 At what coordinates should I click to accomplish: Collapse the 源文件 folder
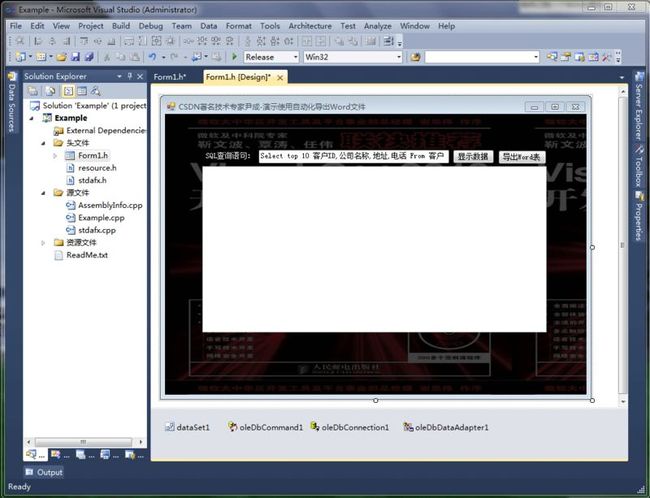click(44, 193)
